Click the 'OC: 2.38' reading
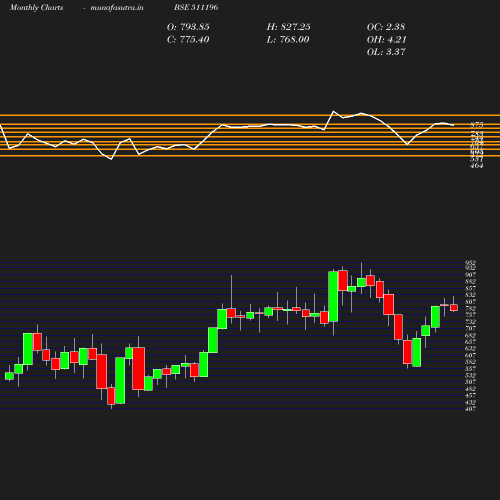Viewport: 500px width, 500px height. click(x=386, y=27)
